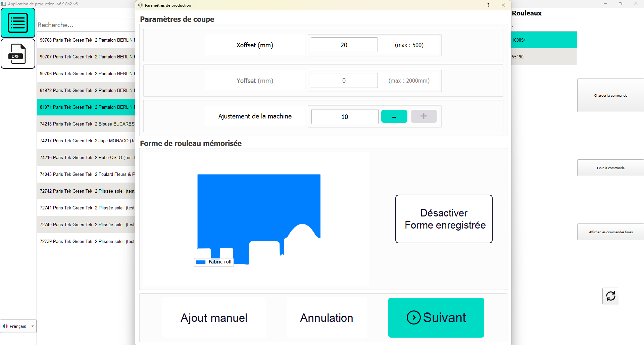Open the DXF file import icon

point(18,54)
